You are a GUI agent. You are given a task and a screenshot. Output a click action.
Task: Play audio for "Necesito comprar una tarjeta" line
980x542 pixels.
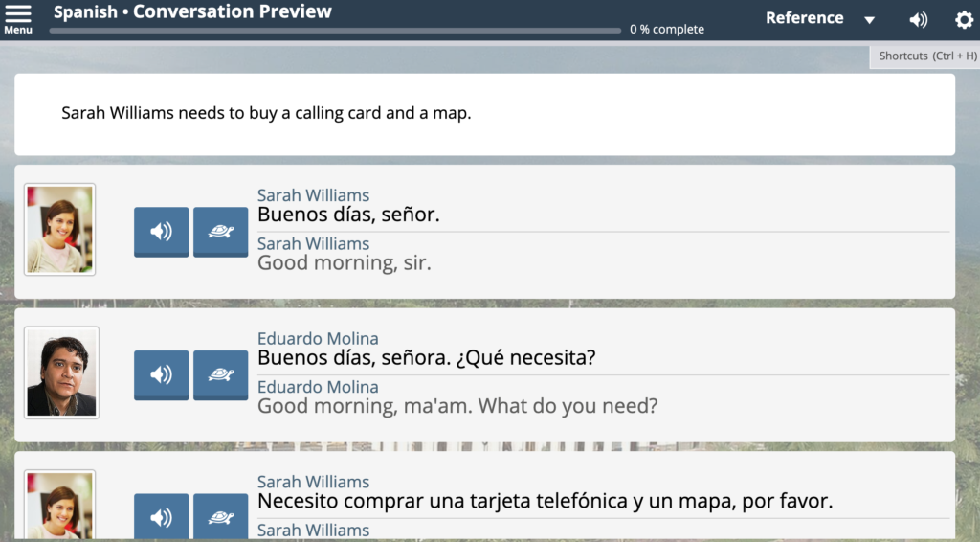coord(161,517)
